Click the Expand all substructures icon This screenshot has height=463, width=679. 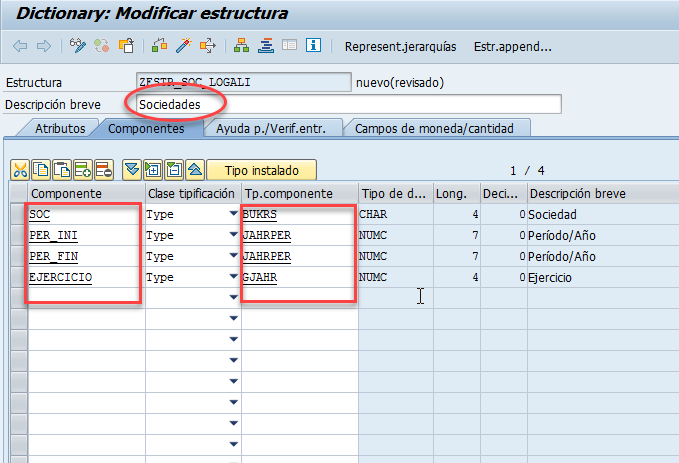[x=153, y=170]
